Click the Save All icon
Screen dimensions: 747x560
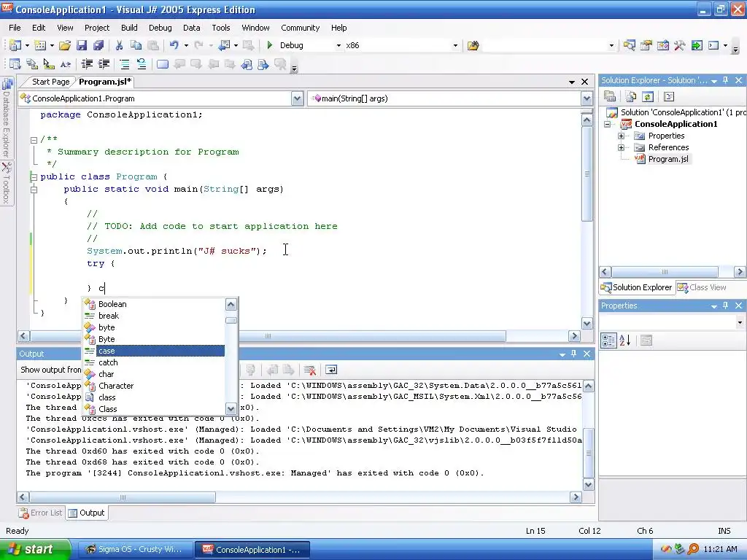coord(98,45)
